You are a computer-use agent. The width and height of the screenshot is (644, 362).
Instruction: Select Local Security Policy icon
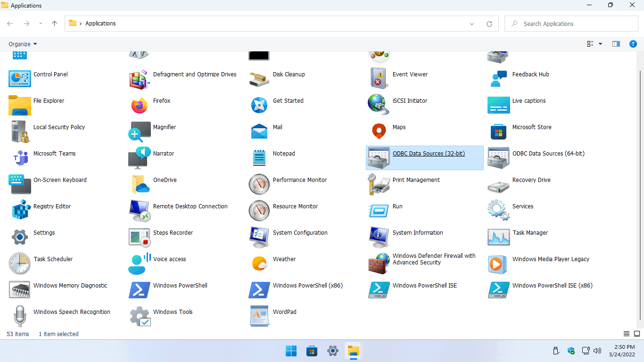[x=20, y=132]
